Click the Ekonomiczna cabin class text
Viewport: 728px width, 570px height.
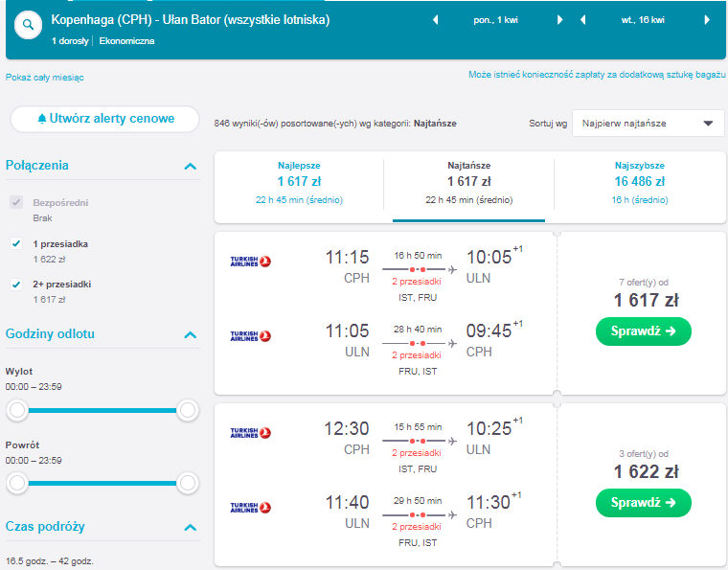click(126, 41)
